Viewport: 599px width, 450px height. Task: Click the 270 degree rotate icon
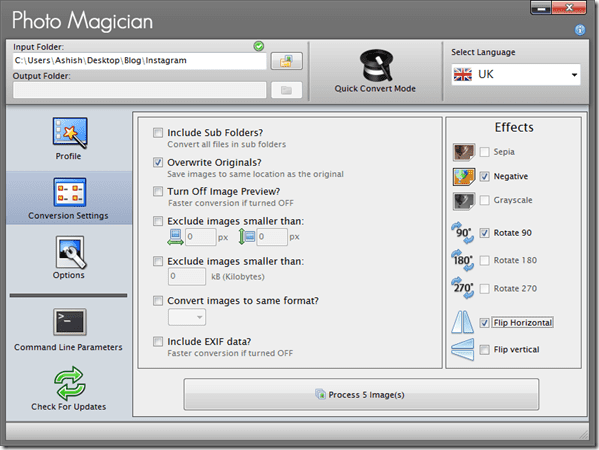click(x=463, y=288)
